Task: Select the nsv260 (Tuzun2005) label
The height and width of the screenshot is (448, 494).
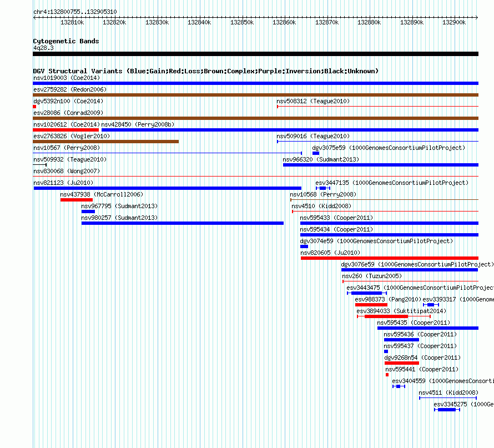Action: [372, 276]
